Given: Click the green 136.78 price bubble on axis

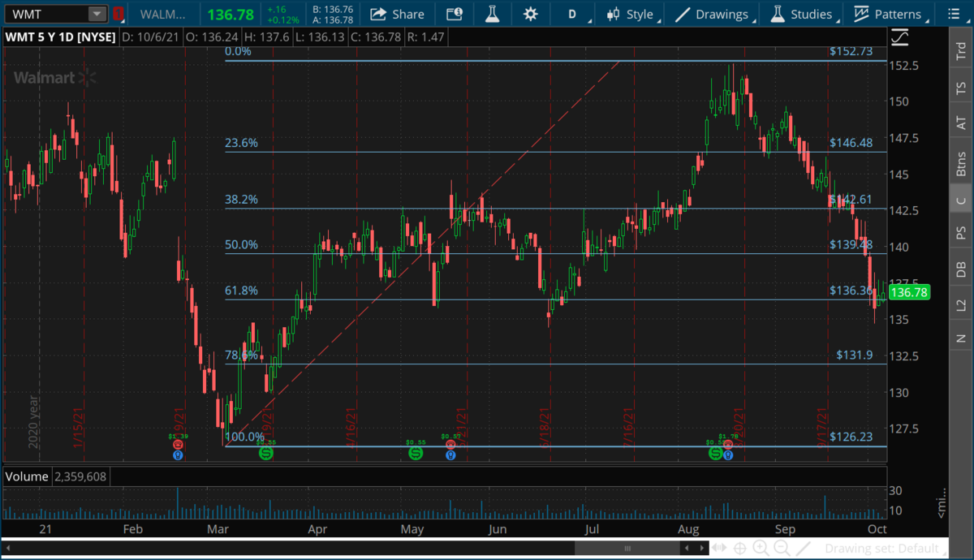Looking at the screenshot, I should (908, 293).
